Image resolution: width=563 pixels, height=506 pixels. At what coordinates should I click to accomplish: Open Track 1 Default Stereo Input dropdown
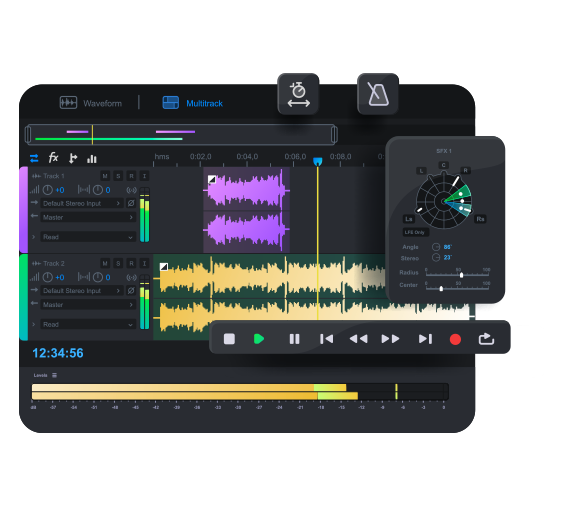pos(82,203)
